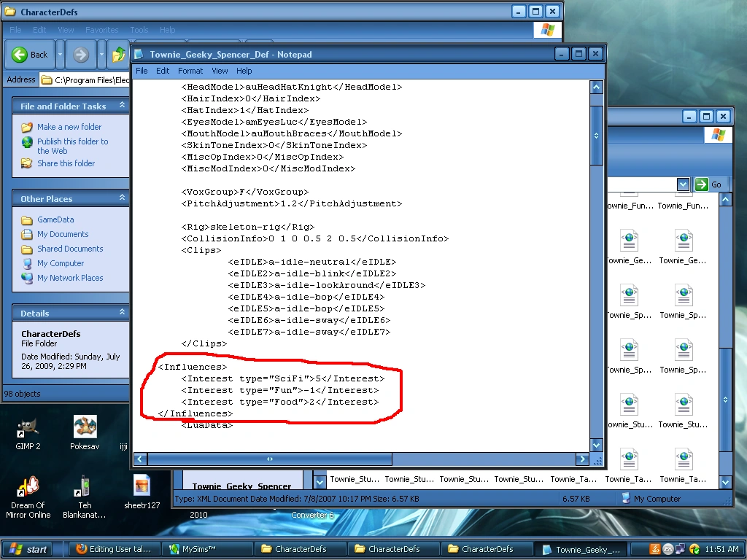Screen dimensions: 747x560
Task: Click the VoxGroup line in Notepad
Action: 245,192
